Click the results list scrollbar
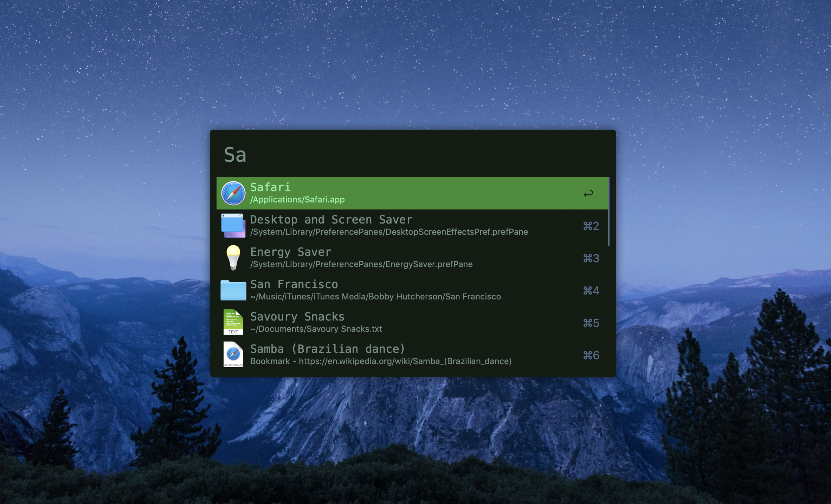This screenshot has height=504, width=831. tap(608, 212)
